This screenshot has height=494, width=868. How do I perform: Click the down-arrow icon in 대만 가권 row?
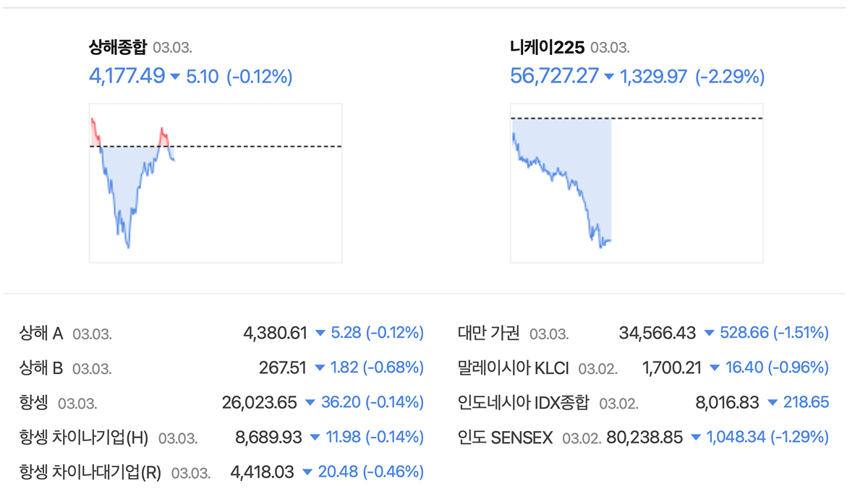(709, 334)
